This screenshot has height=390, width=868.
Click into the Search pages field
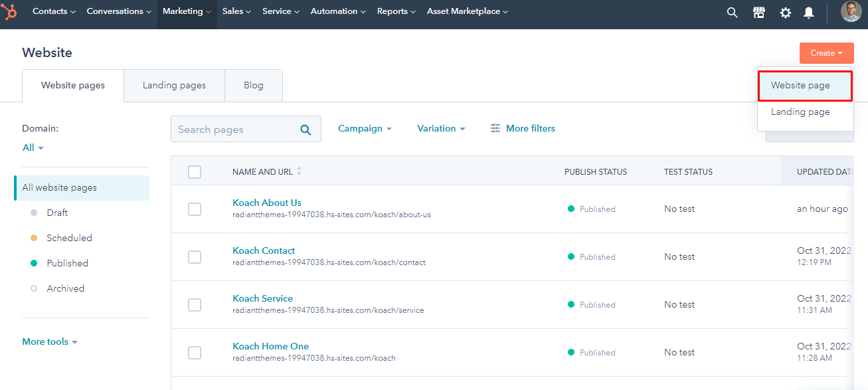[x=246, y=130]
